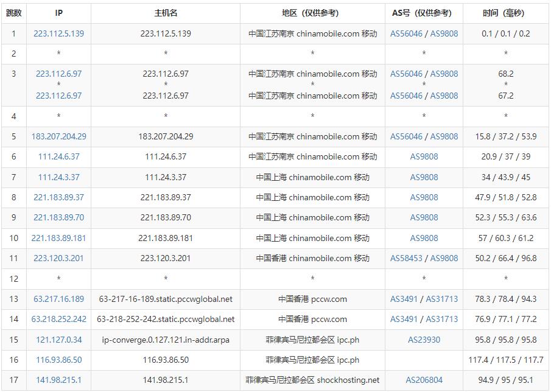Select hostname 63-218-252-242.static.pccwglobal.net
The height and width of the screenshot is (392, 551).
tap(166, 319)
